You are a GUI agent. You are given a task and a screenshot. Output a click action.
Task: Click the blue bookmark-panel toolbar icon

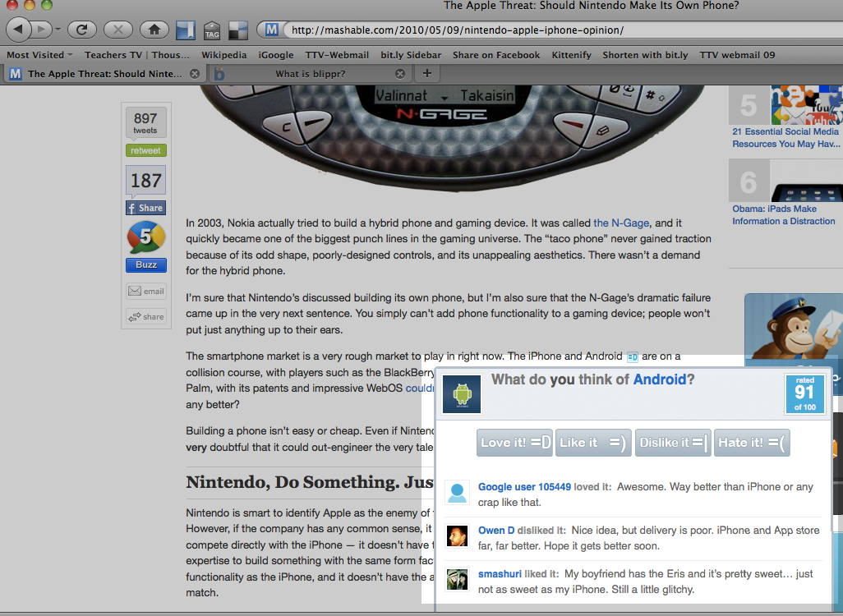[186, 30]
